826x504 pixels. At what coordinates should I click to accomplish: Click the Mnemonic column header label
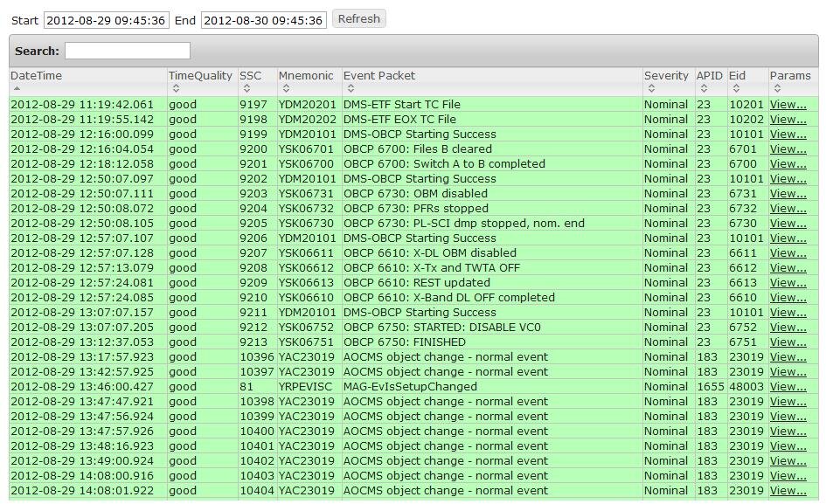pyautogui.click(x=306, y=75)
